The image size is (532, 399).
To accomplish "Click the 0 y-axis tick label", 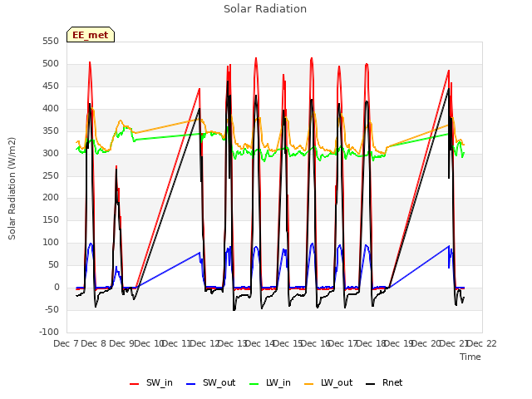I will [57, 287].
